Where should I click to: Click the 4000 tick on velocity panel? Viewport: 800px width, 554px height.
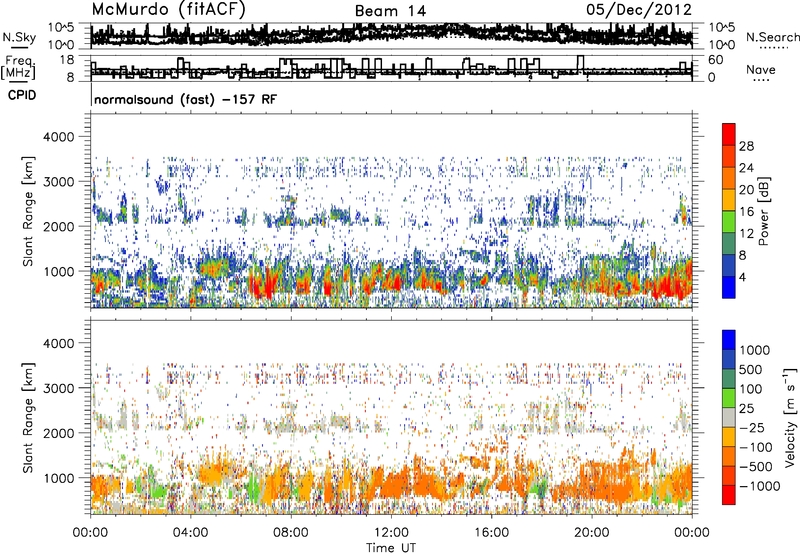pyautogui.click(x=58, y=343)
